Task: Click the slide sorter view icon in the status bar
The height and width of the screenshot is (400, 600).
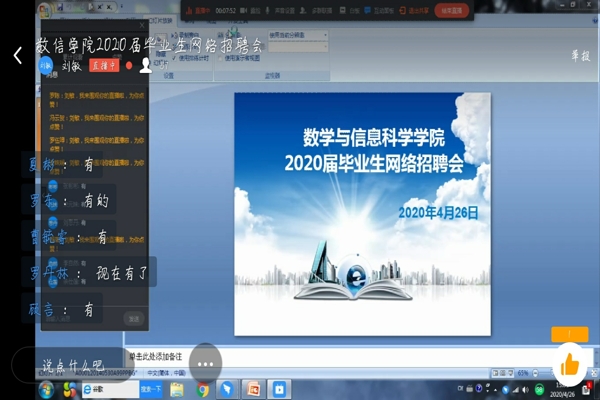Action: point(503,373)
